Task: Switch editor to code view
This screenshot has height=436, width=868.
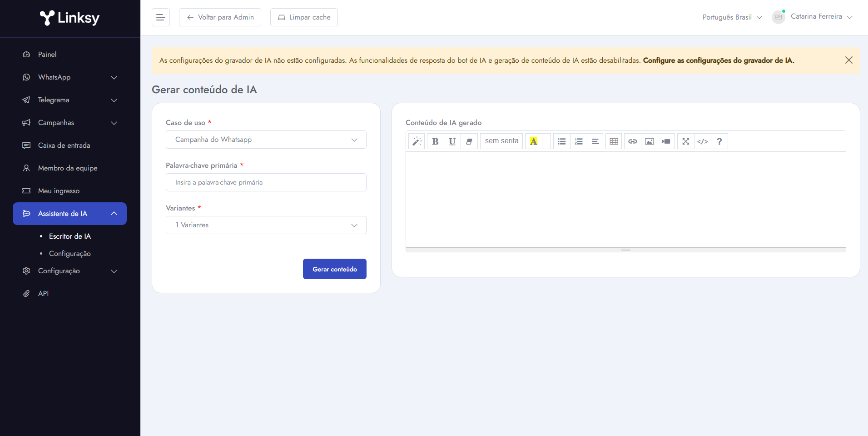Action: (702, 141)
